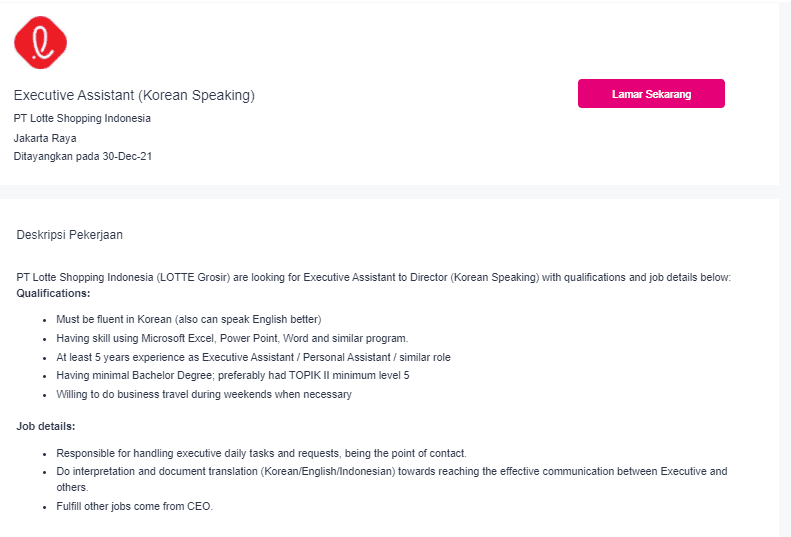Click the Job details: bold label
Image resolution: width=791 pixels, height=537 pixels.
(46, 426)
